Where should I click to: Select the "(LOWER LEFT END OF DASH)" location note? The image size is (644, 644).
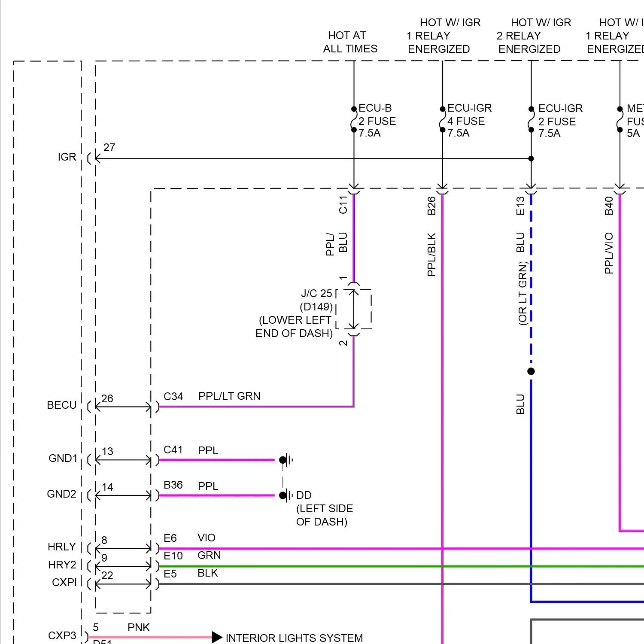pos(294,327)
